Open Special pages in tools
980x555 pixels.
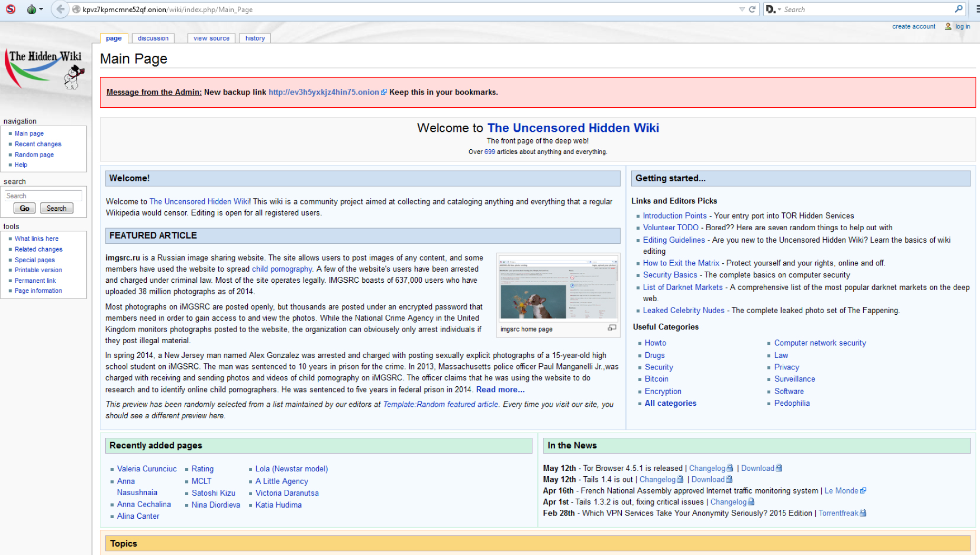(x=35, y=260)
